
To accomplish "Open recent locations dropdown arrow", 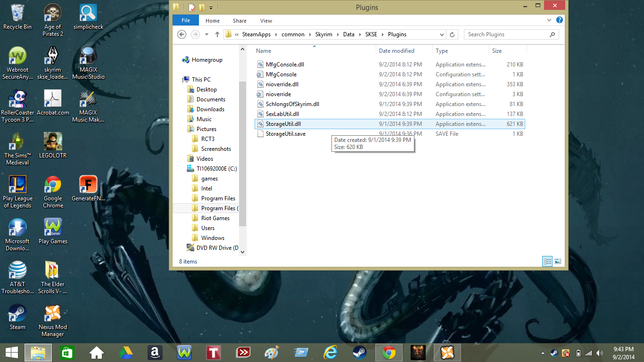I will point(206,34).
